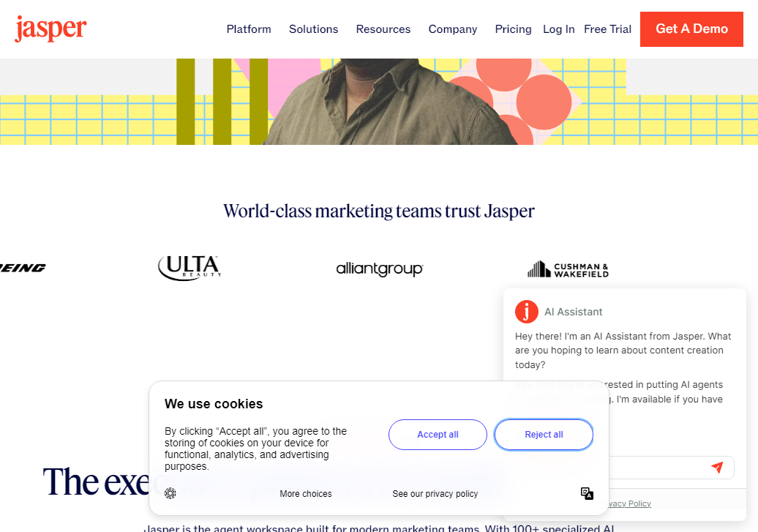The width and height of the screenshot is (758, 532).
Task: Click the Jasper logo
Action: point(50,29)
